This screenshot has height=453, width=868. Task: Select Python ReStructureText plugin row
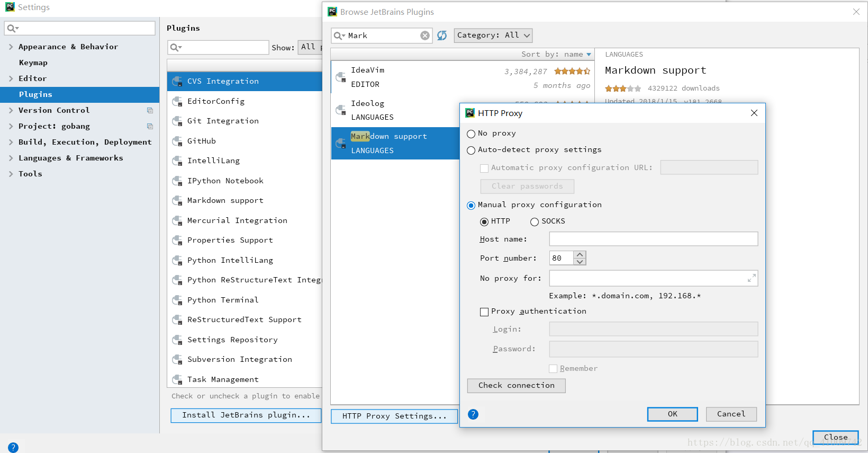pyautogui.click(x=245, y=280)
